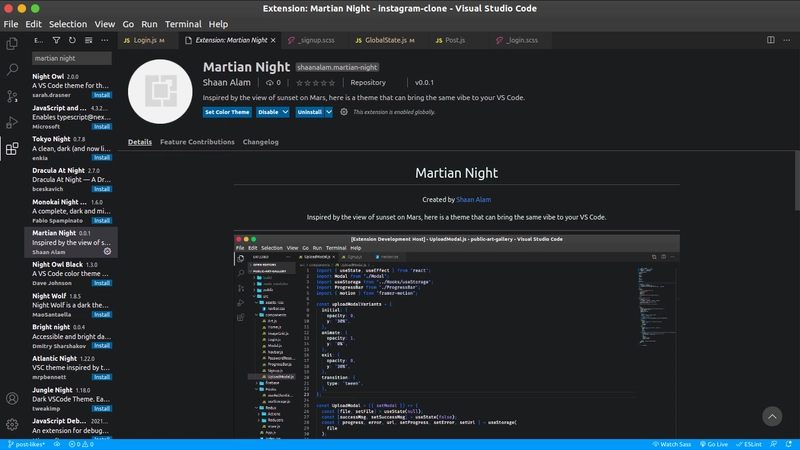Click the Martian Night extension logo
Image resolution: width=800 pixels, height=450 pixels.
pos(160,91)
